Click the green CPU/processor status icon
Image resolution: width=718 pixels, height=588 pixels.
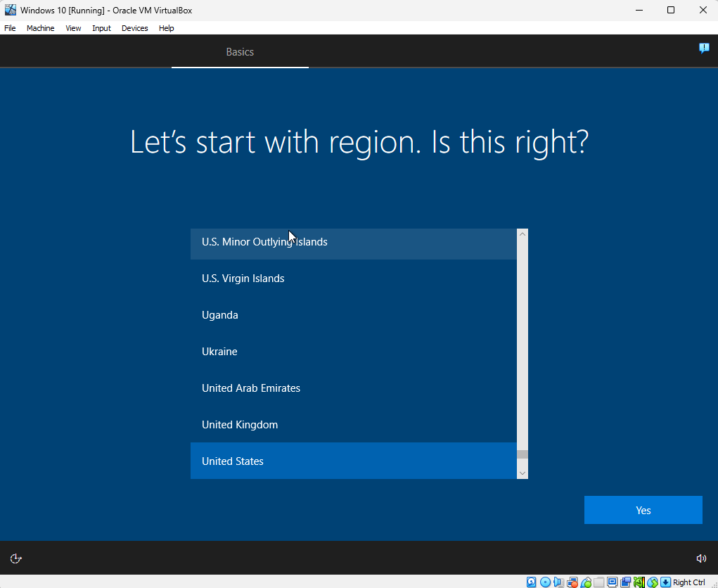point(639,582)
